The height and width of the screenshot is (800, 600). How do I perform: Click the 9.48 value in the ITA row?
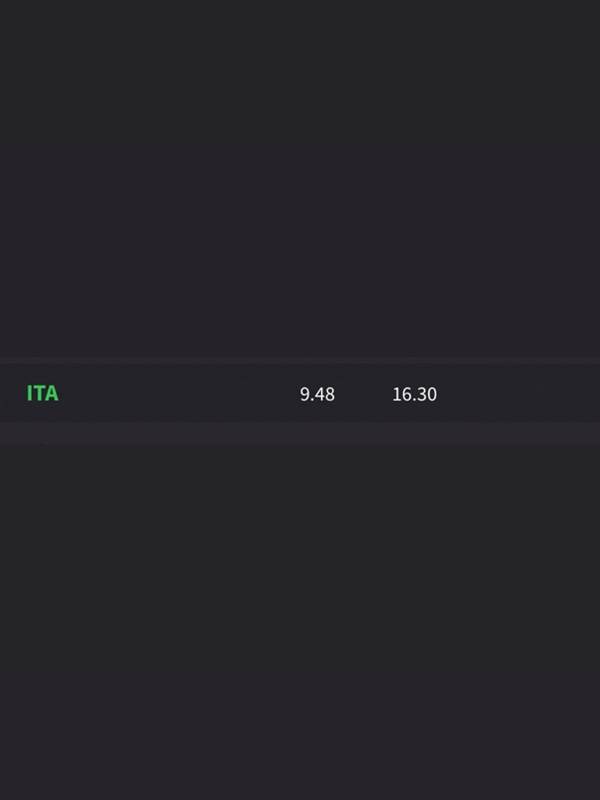click(x=317, y=394)
